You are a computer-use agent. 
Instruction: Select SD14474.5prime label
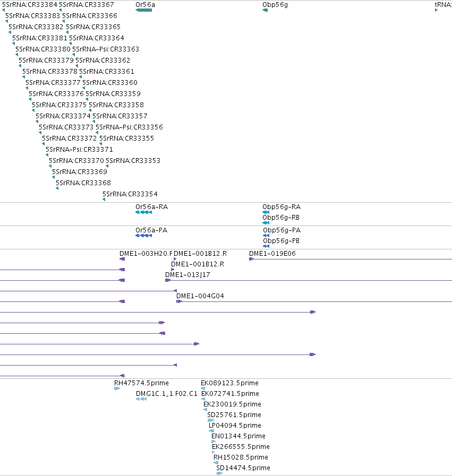[x=243, y=468]
